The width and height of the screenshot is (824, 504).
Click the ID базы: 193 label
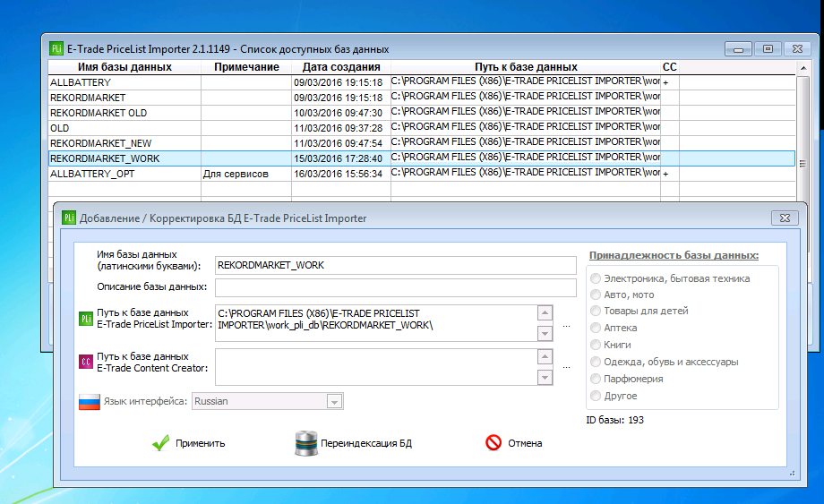tap(614, 420)
